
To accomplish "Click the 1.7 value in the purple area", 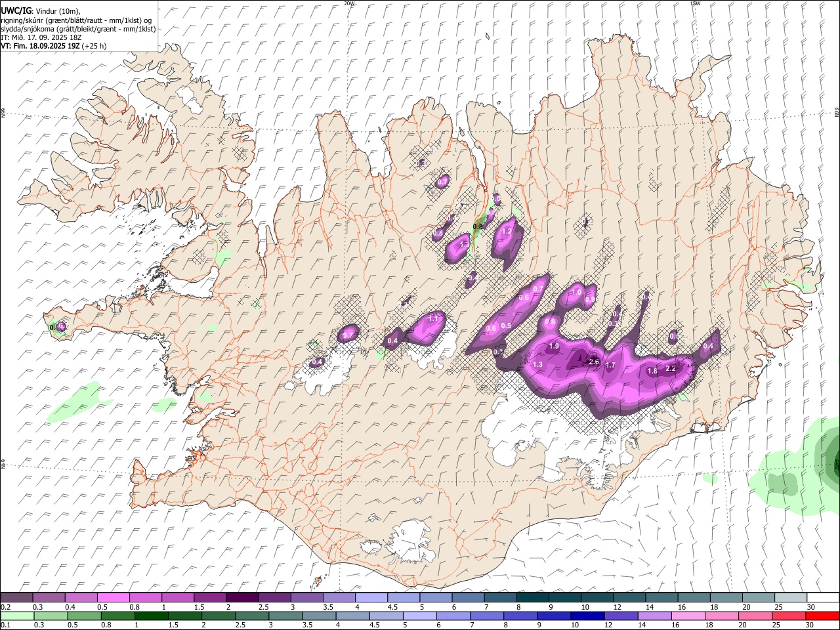I will (610, 365).
